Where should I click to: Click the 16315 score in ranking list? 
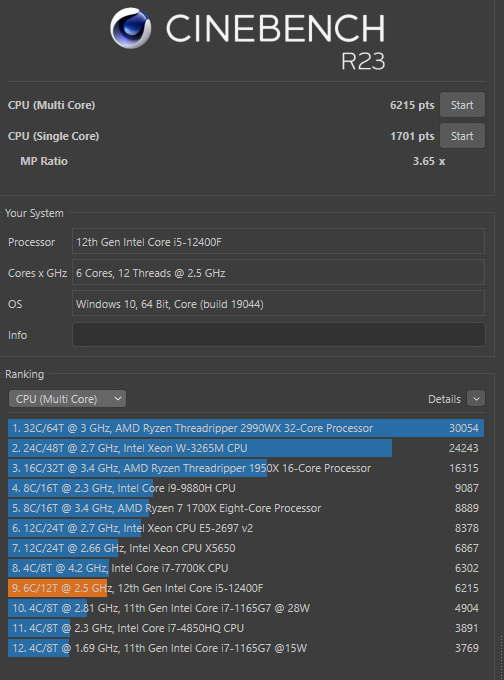point(464,468)
